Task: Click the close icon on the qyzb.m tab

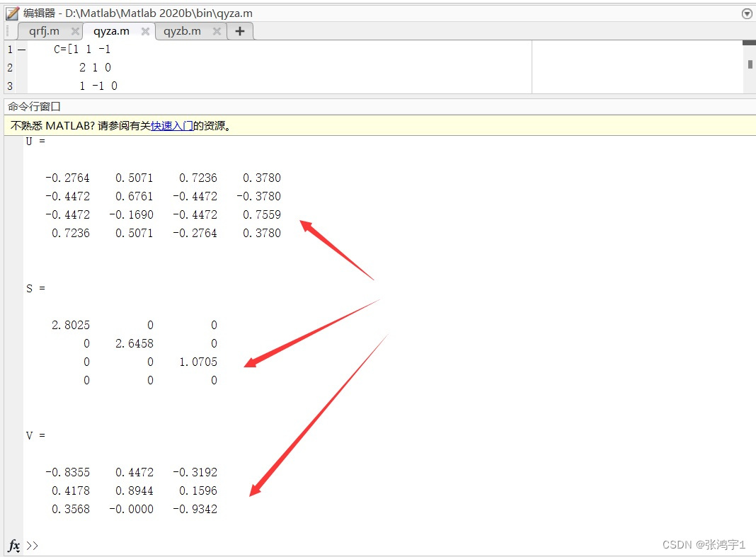Action: point(216,30)
